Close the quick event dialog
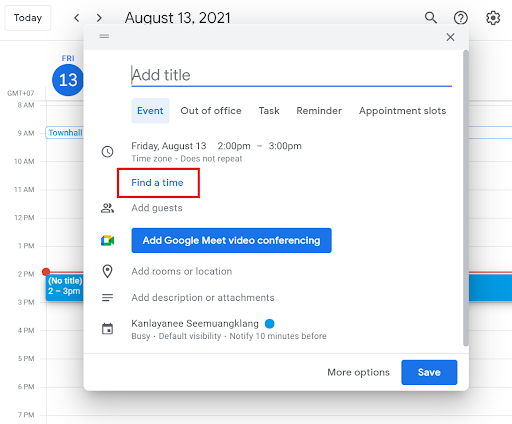 pyautogui.click(x=450, y=37)
